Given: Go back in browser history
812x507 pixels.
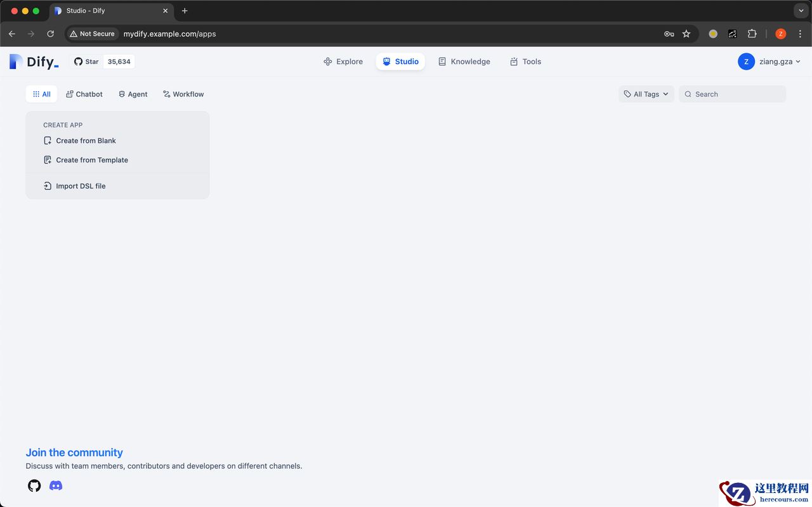Looking at the screenshot, I should 11,34.
